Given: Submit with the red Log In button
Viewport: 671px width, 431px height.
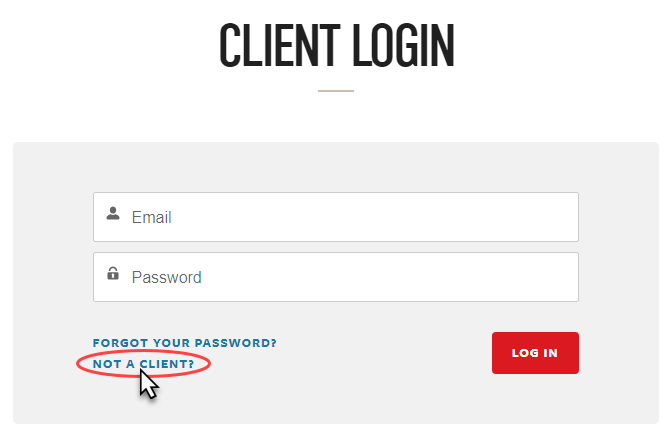Looking at the screenshot, I should (x=535, y=353).
